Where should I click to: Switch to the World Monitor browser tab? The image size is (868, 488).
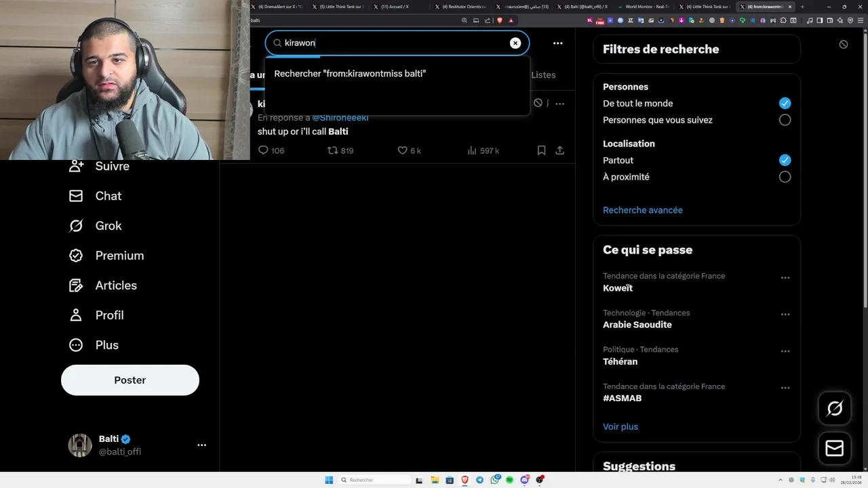point(643,6)
